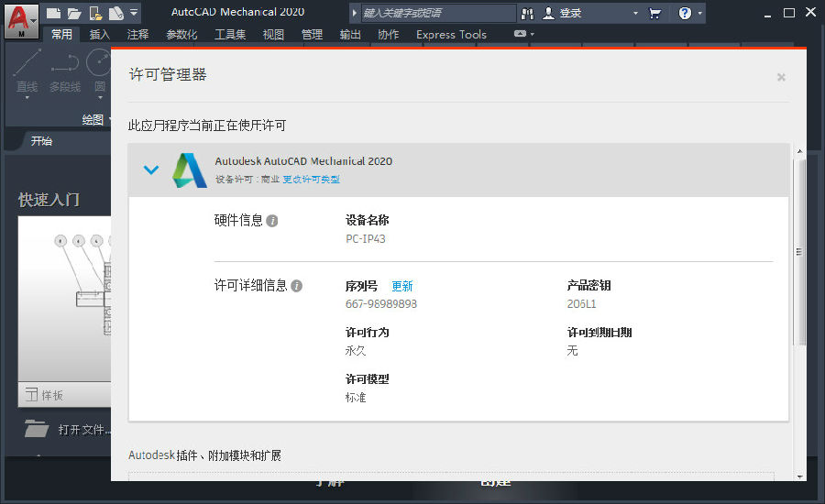The width and height of the screenshot is (825, 504).
Task: Maximize the AutoCAD window
Action: tap(788, 13)
